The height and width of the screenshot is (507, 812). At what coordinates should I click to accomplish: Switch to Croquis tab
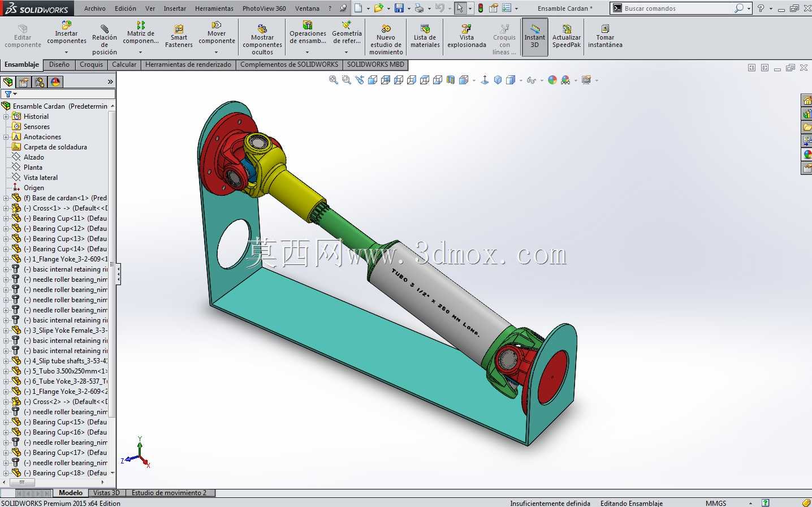click(x=92, y=65)
